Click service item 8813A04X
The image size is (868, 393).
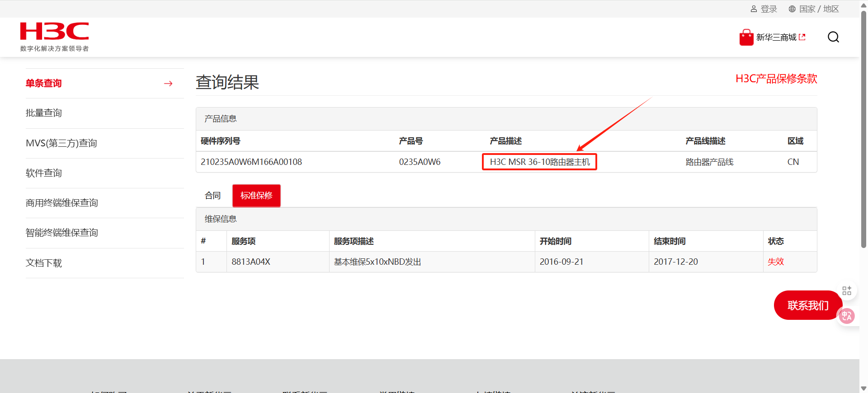coord(251,262)
